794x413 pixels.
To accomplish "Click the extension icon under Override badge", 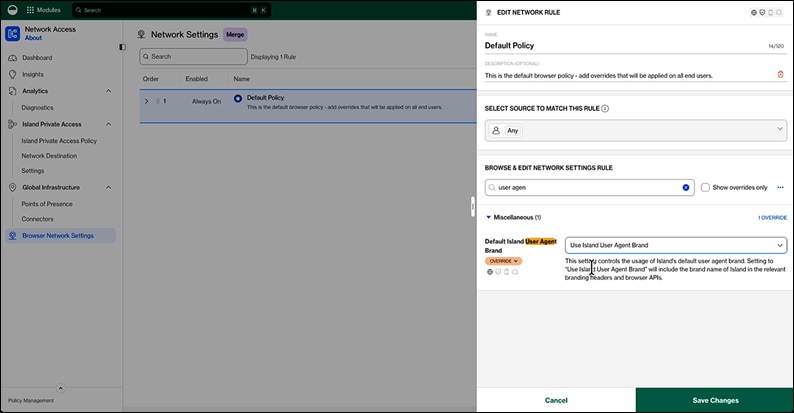I will pyautogui.click(x=515, y=272).
